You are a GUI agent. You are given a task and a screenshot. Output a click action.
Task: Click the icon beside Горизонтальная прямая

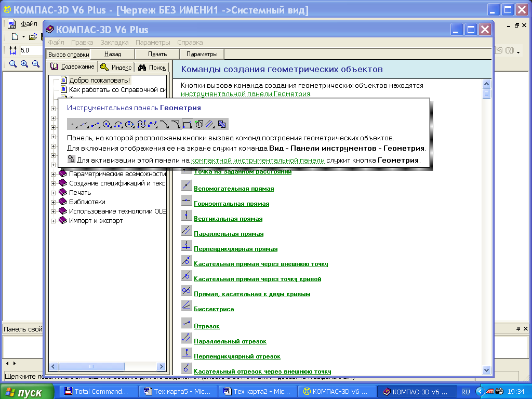(187, 200)
